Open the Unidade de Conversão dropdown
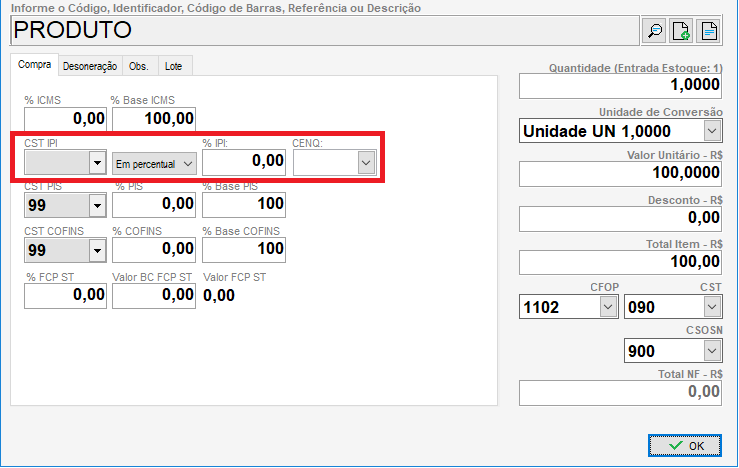This screenshot has width=739, height=468. [711, 131]
